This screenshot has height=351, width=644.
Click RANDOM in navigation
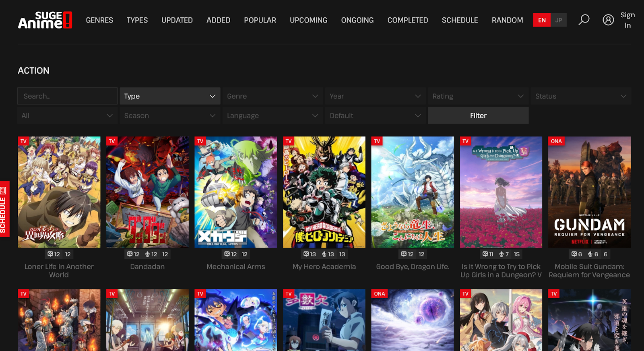(508, 20)
